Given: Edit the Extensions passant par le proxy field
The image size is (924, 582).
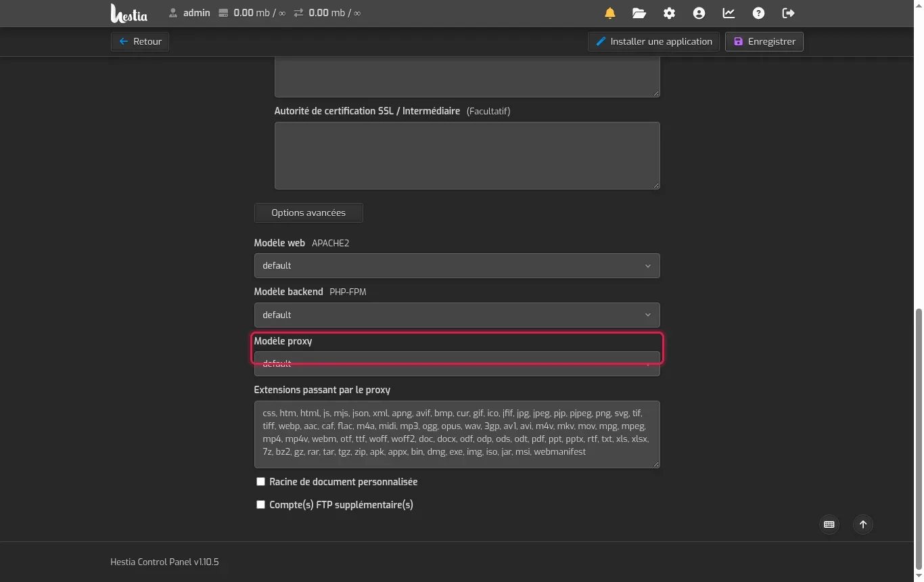Looking at the screenshot, I should click(457, 434).
